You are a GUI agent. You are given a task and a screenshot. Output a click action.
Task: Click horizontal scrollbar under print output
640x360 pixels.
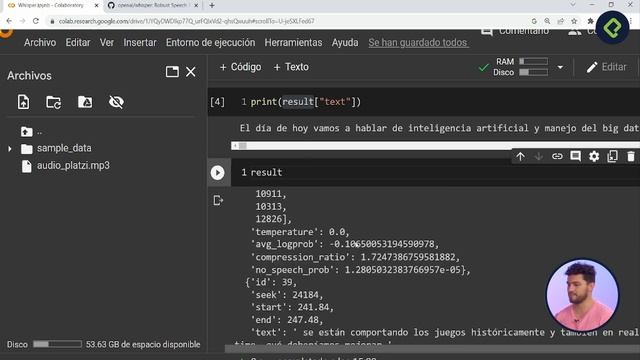pos(435,146)
